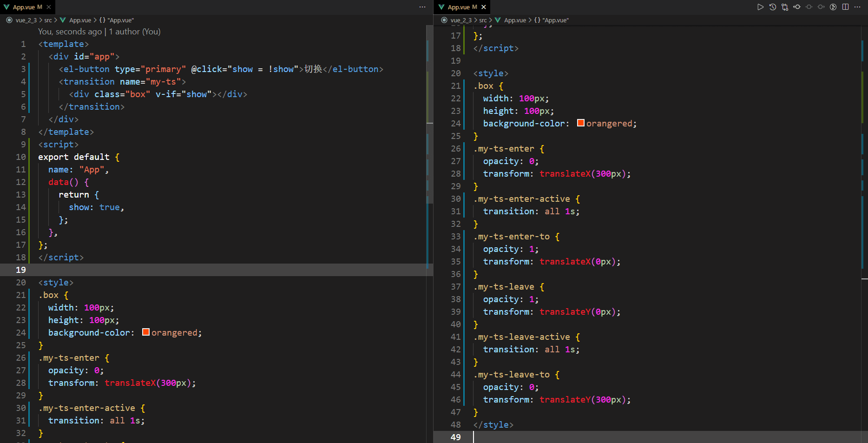Split the editor using the split-pane icon
This screenshot has width=868, height=443.
845,7
